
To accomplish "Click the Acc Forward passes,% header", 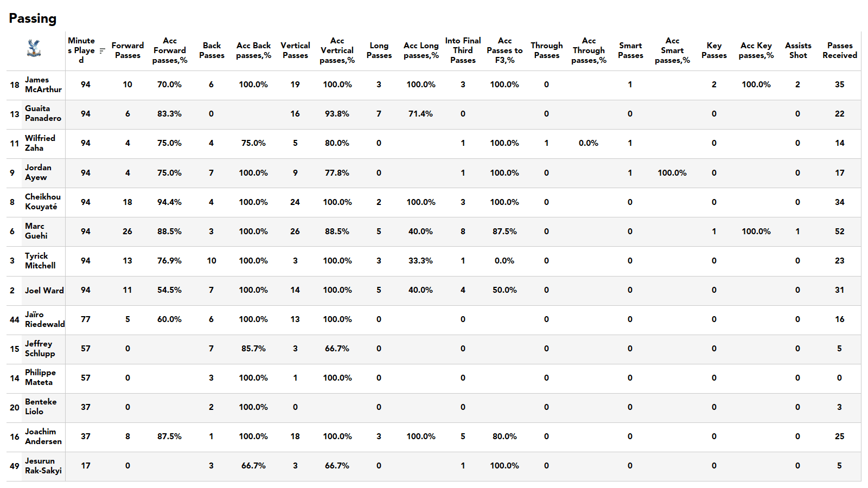I will tap(170, 50).
